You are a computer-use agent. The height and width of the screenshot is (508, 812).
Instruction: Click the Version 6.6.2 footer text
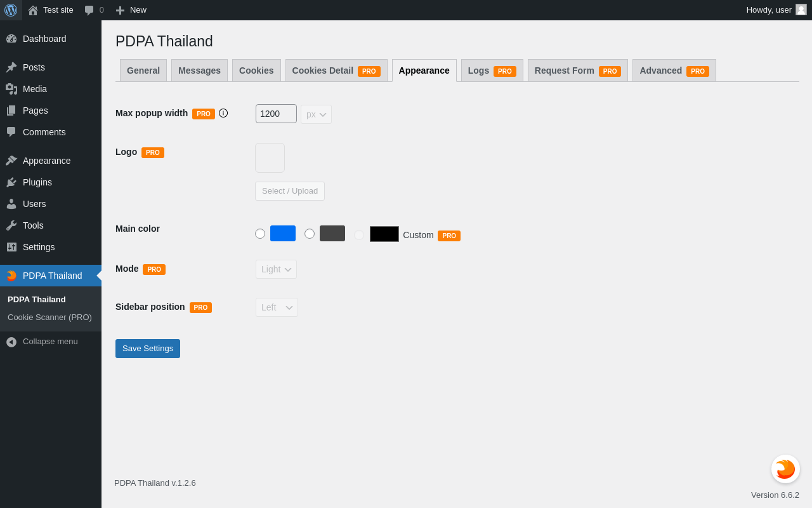pyautogui.click(x=775, y=495)
